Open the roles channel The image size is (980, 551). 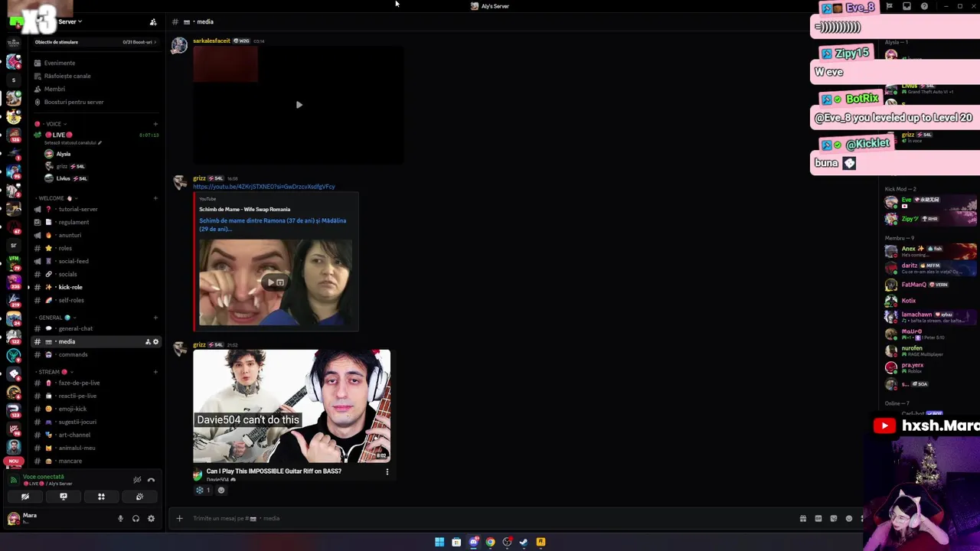click(x=65, y=248)
